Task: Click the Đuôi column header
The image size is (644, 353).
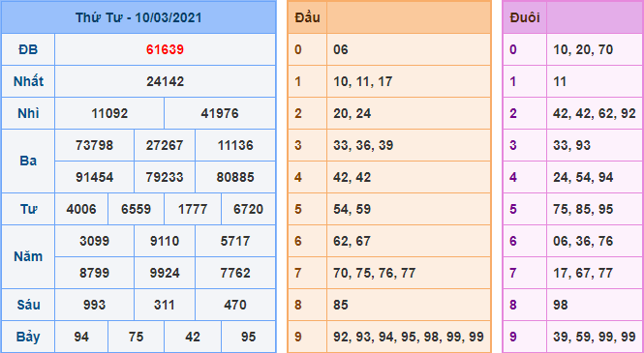Action: tap(525, 17)
